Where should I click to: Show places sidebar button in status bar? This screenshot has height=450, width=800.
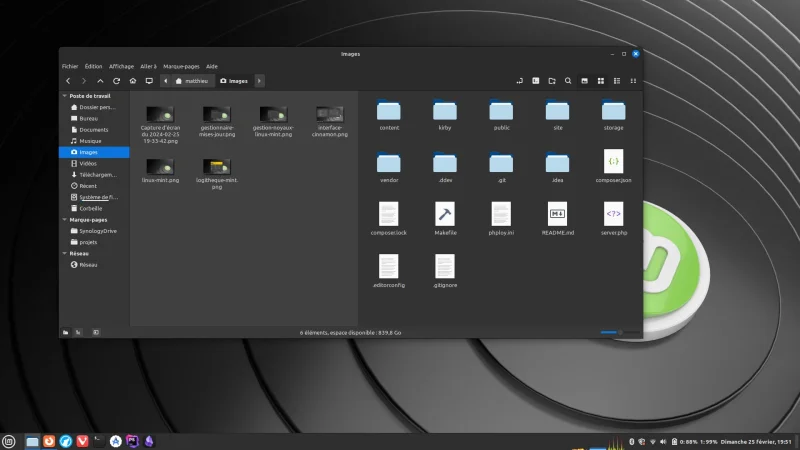point(66,333)
